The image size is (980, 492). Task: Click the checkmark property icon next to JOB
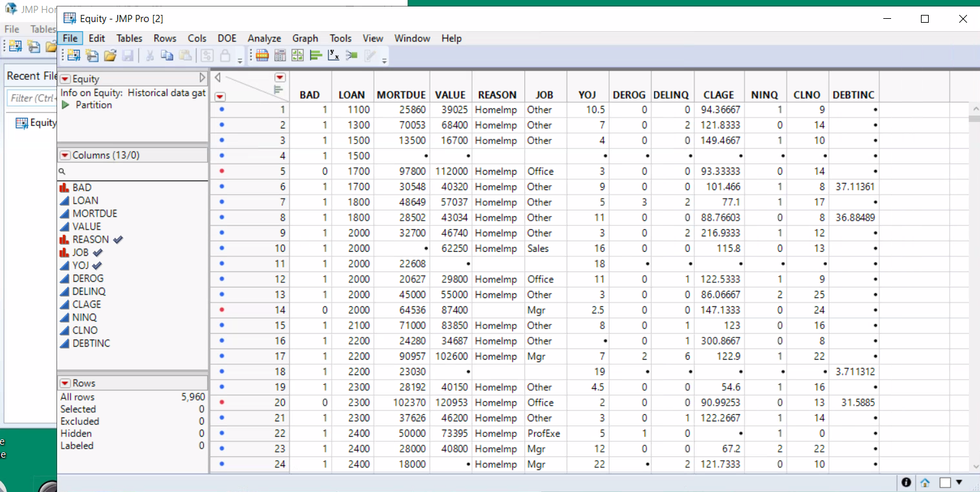point(97,252)
